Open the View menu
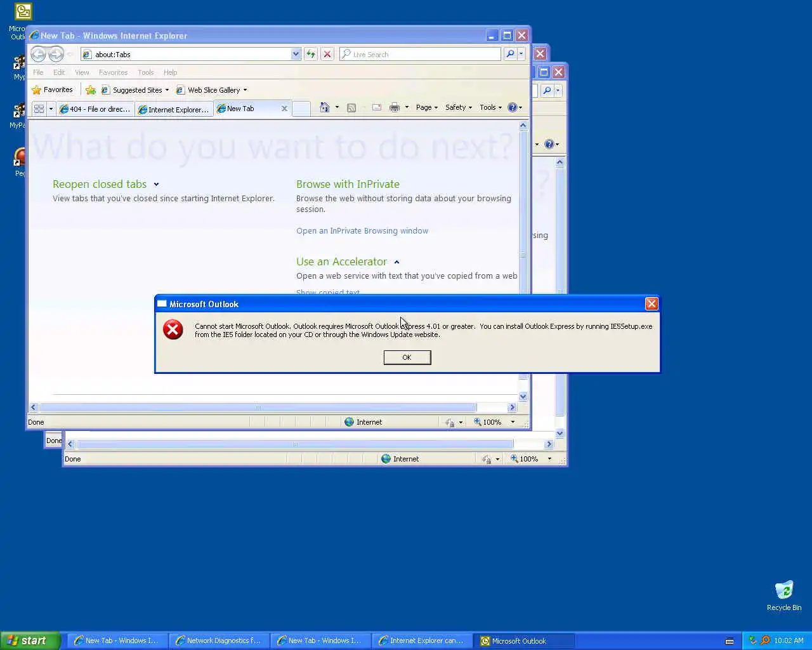 pos(82,72)
